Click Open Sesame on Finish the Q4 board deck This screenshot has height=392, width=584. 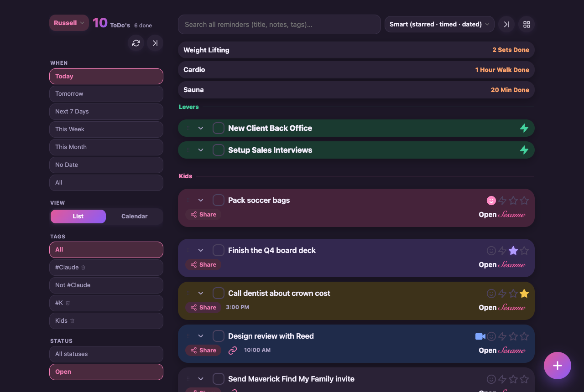click(502, 265)
